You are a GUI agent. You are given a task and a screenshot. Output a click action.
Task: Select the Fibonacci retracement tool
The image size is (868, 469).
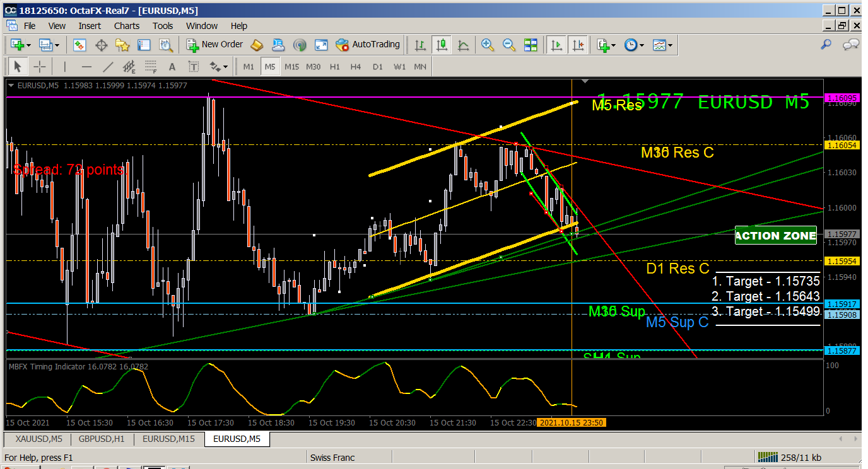tap(151, 66)
